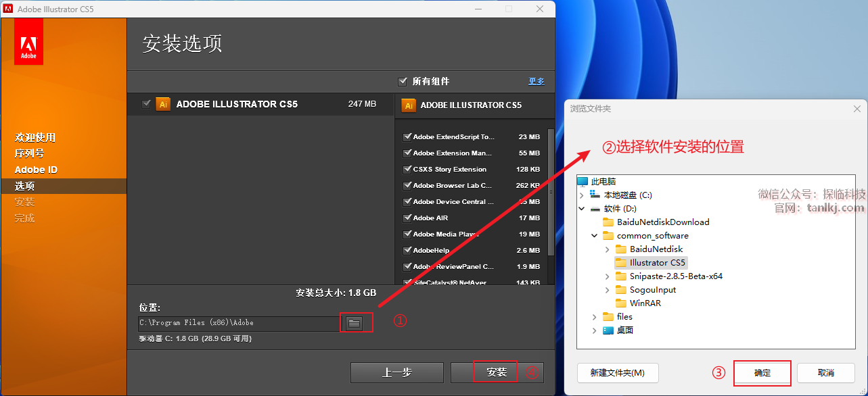
Task: Click the 本地磁盘 (C:) drive icon
Action: tap(595, 195)
